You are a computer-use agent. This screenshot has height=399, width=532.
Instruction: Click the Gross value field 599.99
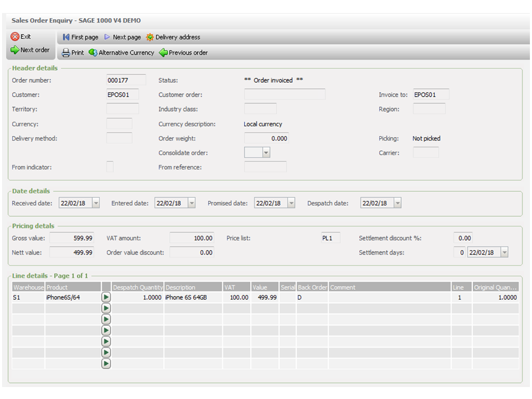tap(72, 238)
